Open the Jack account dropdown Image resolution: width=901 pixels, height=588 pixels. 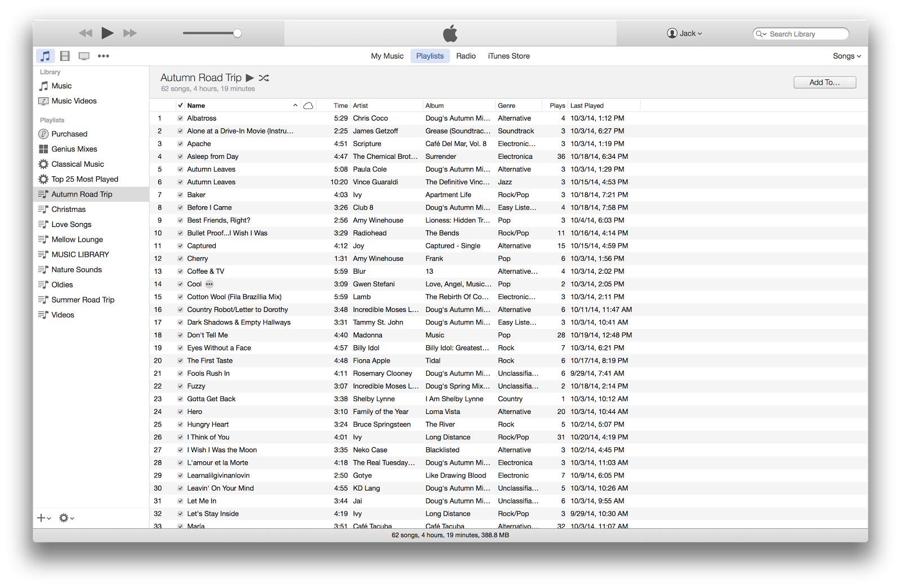click(x=685, y=33)
